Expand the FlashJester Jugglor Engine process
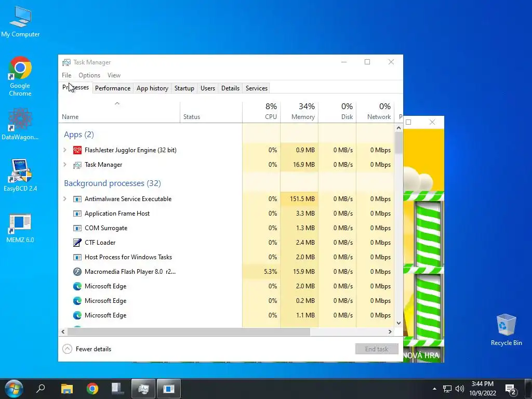The width and height of the screenshot is (532, 399). coord(65,150)
